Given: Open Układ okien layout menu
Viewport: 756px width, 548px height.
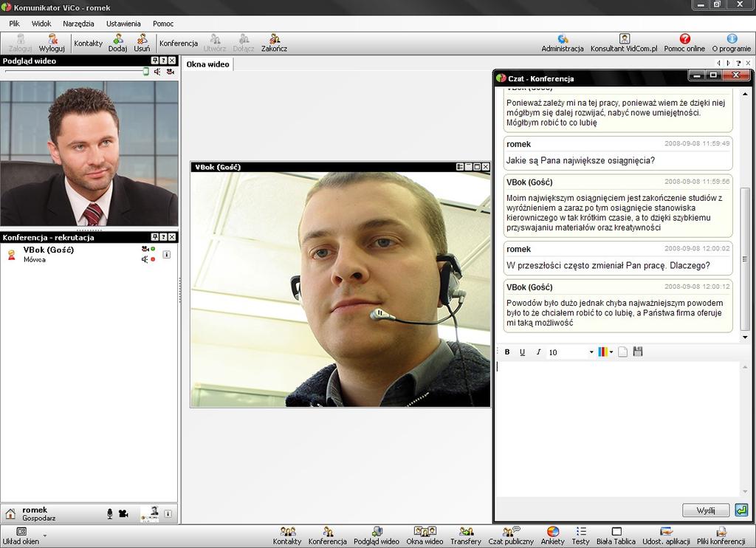Looking at the screenshot, I should pos(23,536).
